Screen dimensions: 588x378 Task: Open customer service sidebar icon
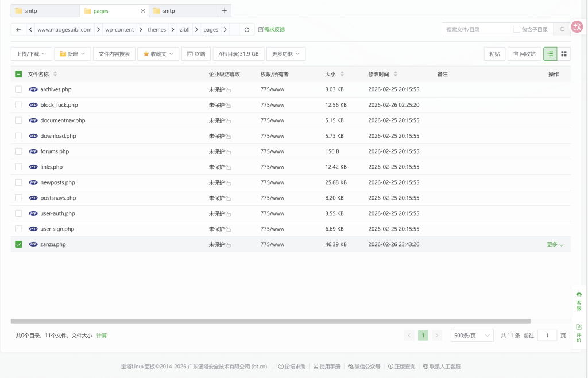[x=579, y=301]
